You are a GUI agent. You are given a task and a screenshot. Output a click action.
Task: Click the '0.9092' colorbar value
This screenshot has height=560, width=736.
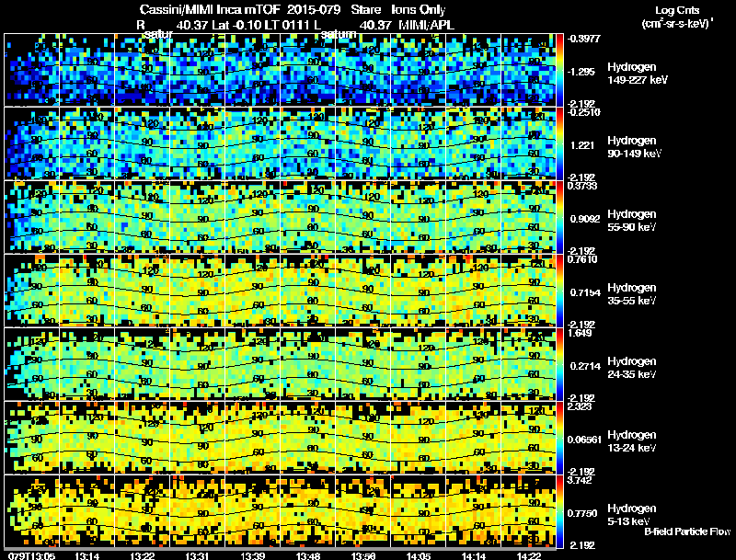pyautogui.click(x=585, y=219)
